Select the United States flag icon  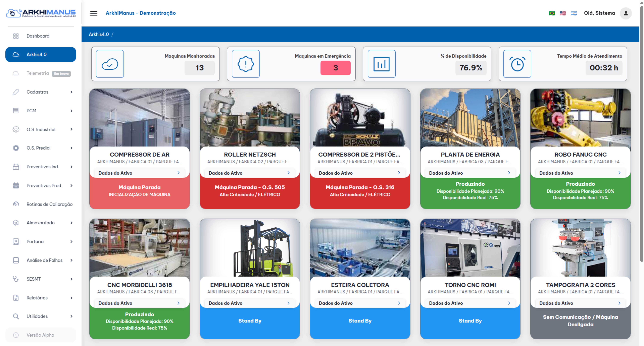tap(562, 13)
